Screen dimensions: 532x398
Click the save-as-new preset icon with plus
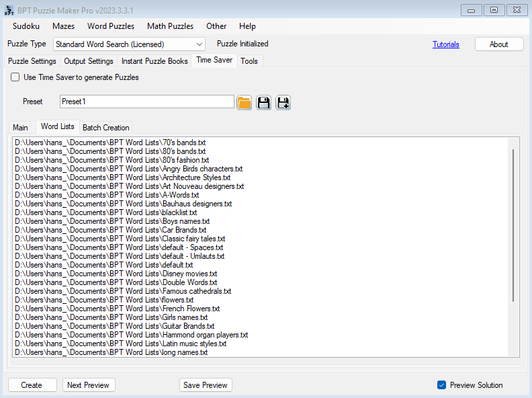pyautogui.click(x=283, y=102)
